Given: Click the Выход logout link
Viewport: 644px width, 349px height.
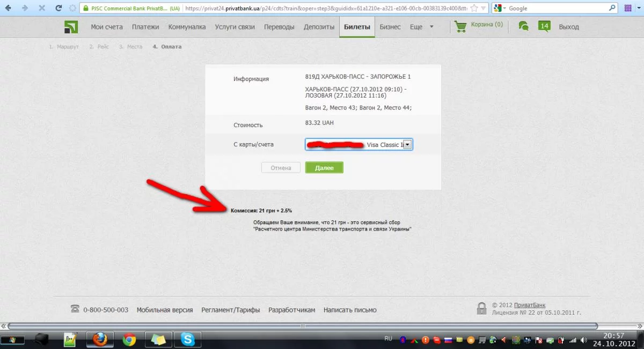Looking at the screenshot, I should 569,27.
